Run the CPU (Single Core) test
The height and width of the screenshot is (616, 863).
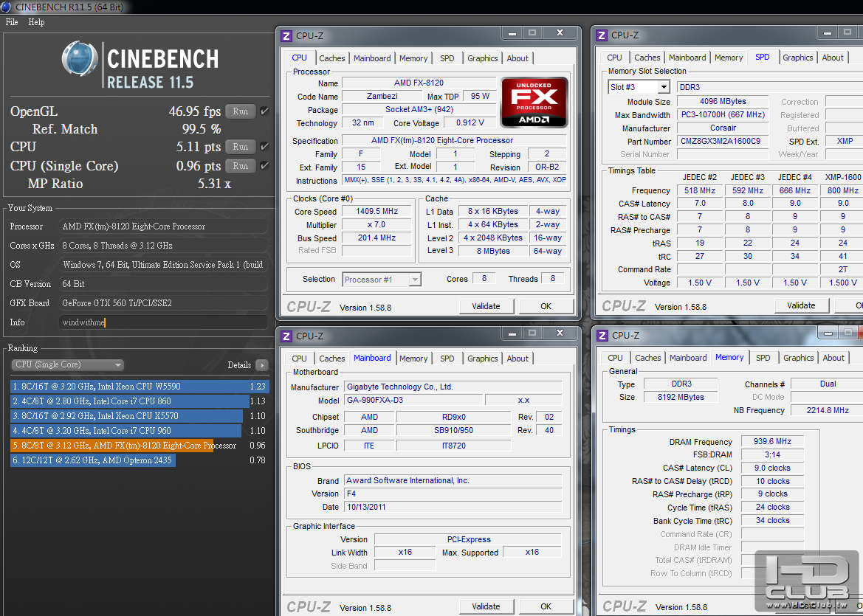[241, 165]
